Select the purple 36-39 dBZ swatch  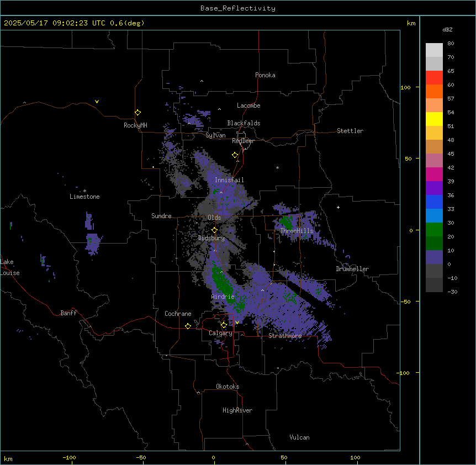pos(434,188)
